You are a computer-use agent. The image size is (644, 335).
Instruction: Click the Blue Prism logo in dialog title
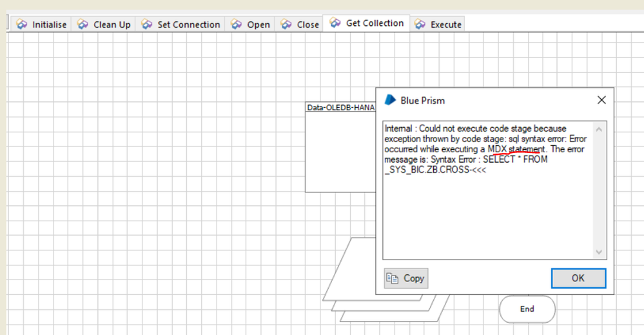coord(390,100)
